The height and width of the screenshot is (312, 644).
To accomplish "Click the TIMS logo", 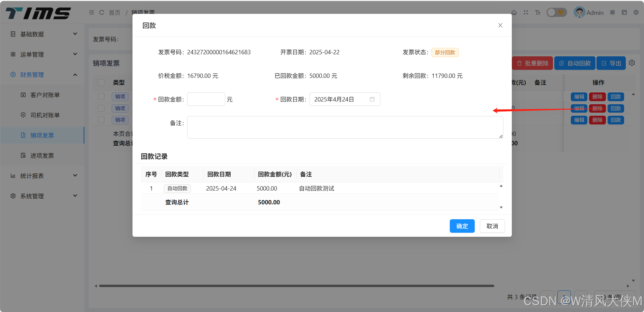I will [38, 13].
